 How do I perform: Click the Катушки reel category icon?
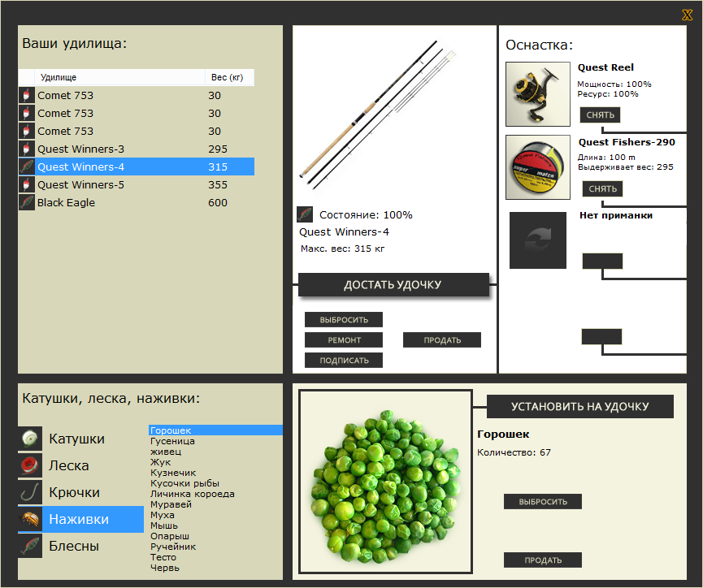click(30, 439)
